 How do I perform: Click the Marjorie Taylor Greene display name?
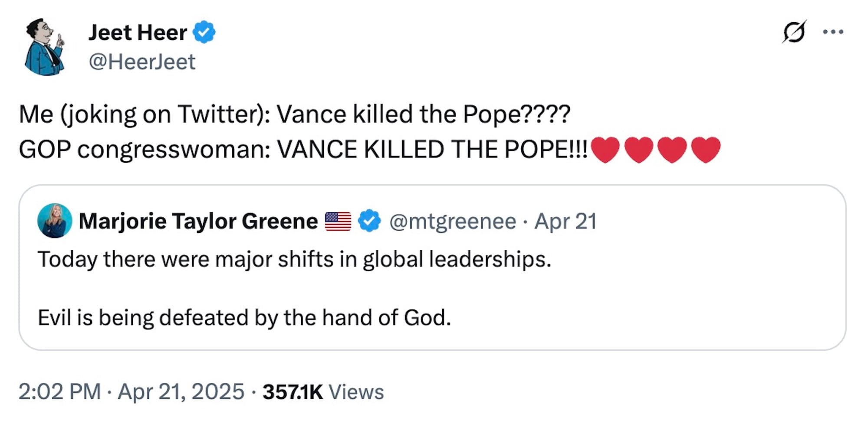[198, 221]
